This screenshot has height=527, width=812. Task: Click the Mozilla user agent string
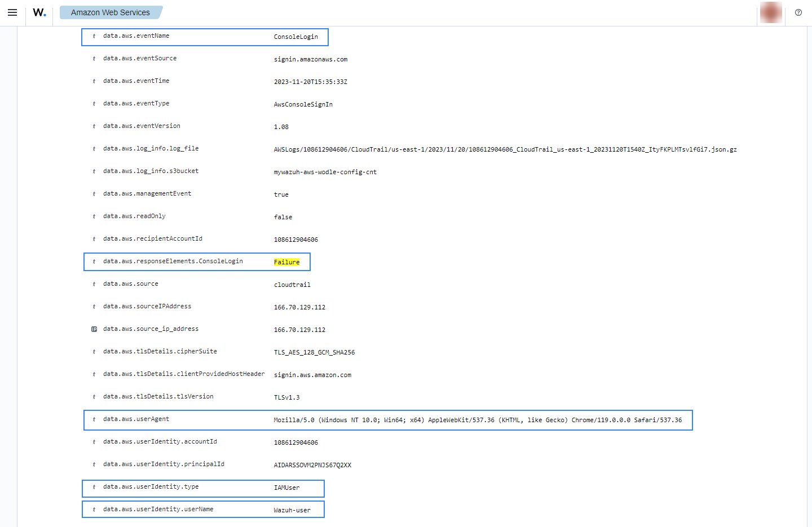477,420
